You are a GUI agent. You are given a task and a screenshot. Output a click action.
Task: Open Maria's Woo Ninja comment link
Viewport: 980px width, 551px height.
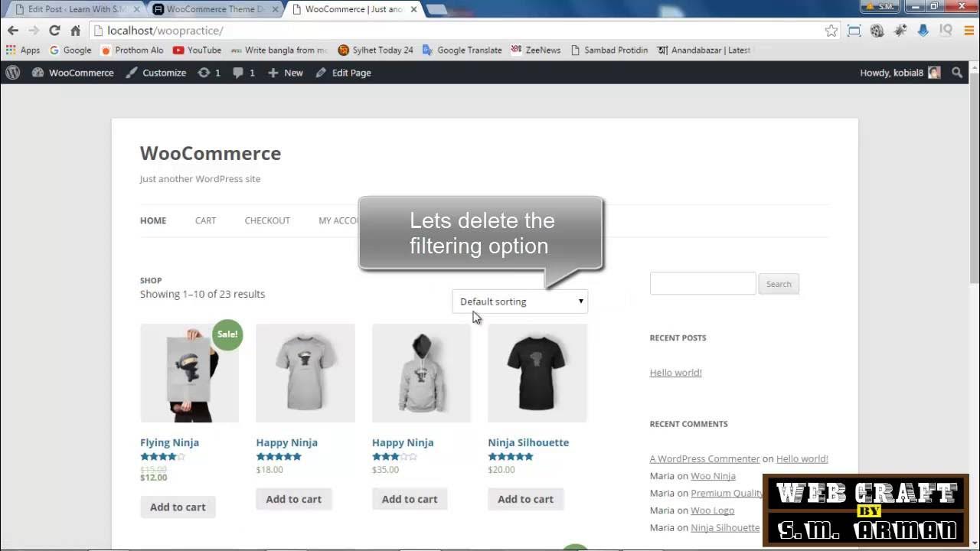click(713, 476)
